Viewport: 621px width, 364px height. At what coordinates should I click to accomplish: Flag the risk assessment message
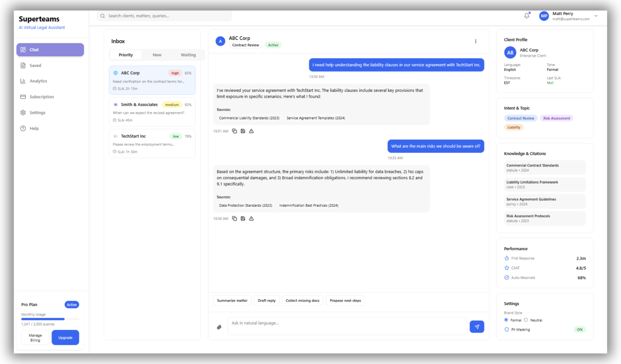pyautogui.click(x=251, y=218)
